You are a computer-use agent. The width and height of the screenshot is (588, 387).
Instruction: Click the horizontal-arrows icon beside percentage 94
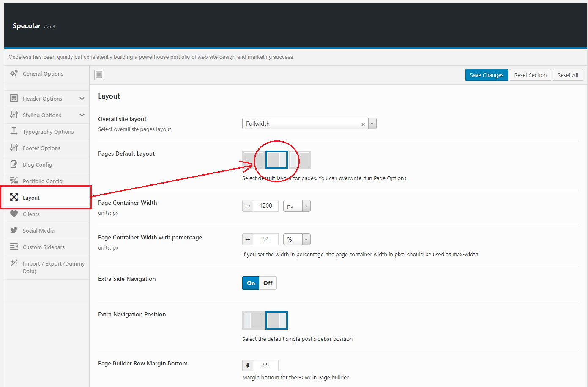tap(248, 239)
